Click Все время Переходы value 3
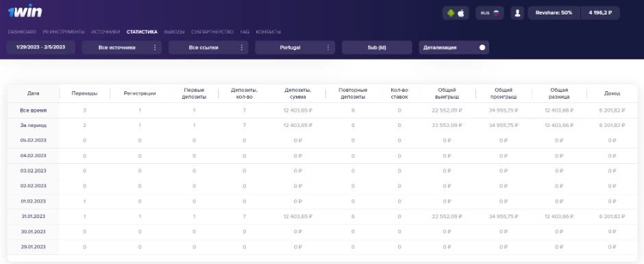The image size is (644, 264). click(x=84, y=110)
